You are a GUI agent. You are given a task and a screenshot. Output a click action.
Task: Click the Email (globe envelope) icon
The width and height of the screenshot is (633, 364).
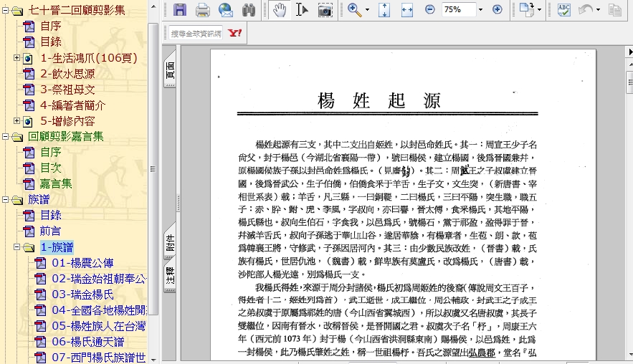tap(226, 10)
